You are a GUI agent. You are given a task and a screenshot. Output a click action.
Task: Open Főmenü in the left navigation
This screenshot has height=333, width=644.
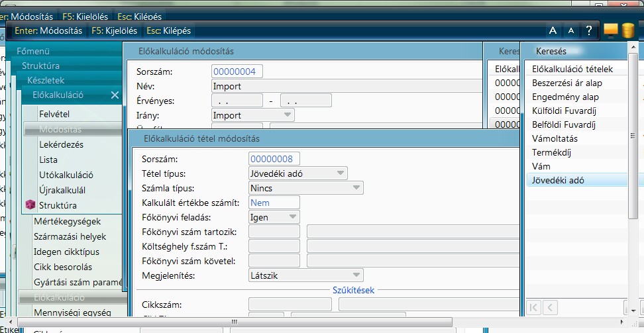tap(33, 51)
